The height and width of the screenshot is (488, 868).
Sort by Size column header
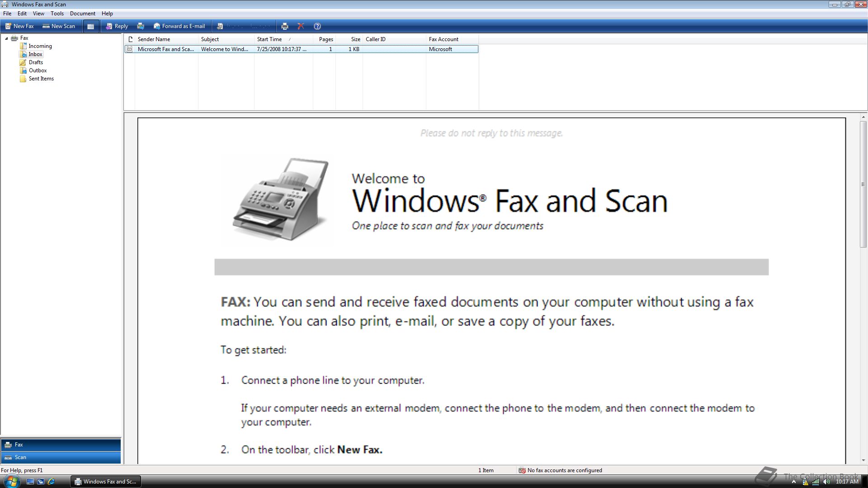349,39
